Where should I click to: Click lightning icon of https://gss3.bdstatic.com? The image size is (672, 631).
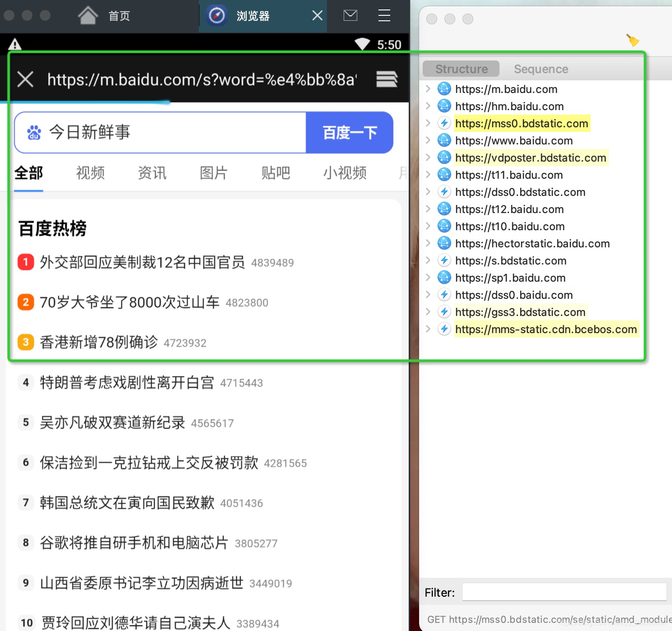pyautogui.click(x=444, y=312)
